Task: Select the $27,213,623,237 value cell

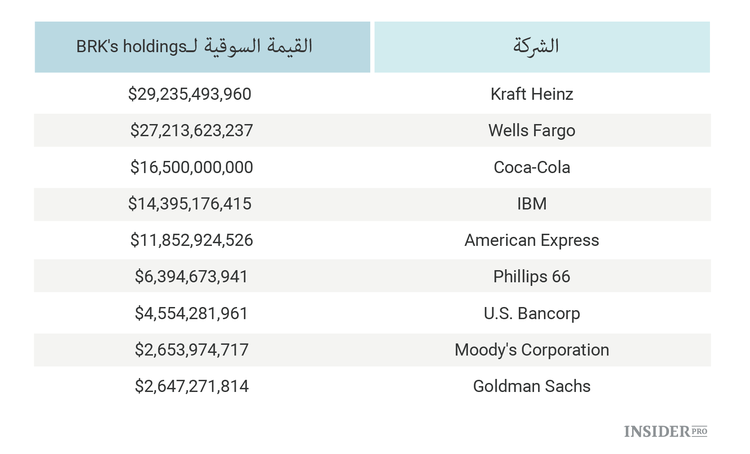Action: pyautogui.click(x=191, y=131)
